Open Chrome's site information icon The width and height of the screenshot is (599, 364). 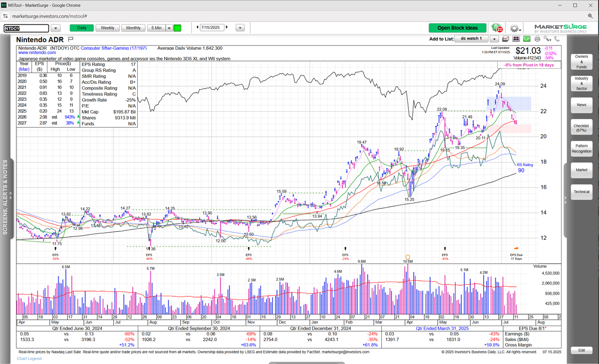(x=5, y=16)
